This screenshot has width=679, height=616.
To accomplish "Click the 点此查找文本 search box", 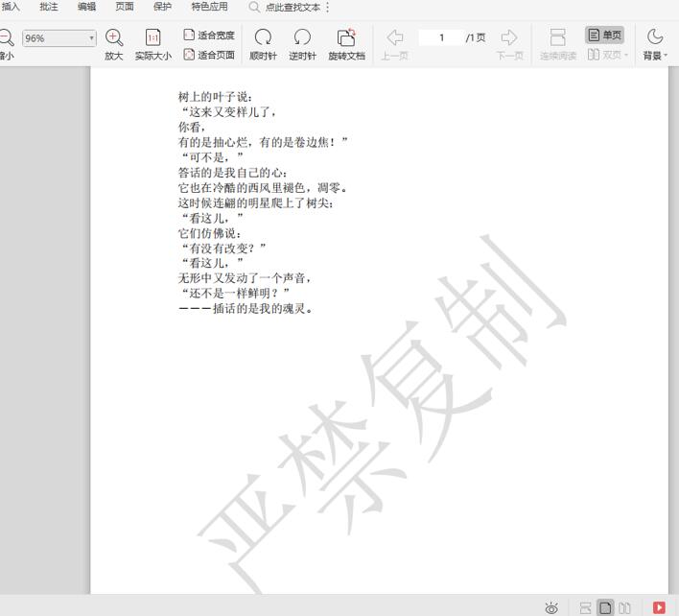I will click(293, 8).
